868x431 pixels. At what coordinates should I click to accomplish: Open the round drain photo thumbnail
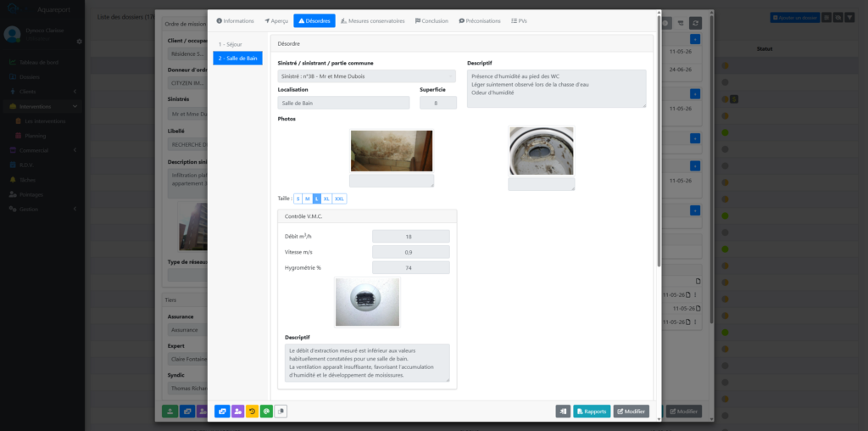coord(542,151)
